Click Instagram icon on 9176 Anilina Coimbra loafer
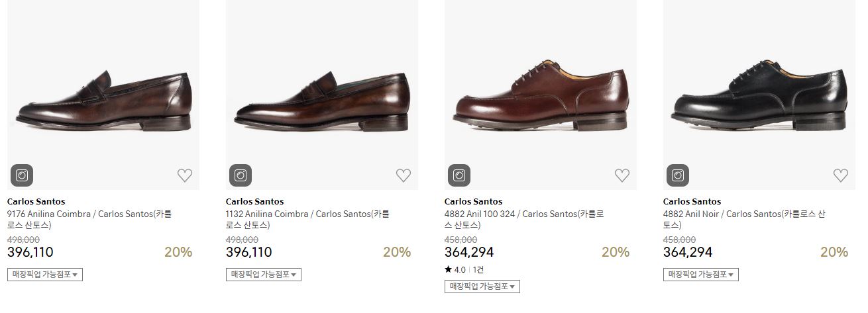This screenshot has height=313, width=868. (22, 175)
